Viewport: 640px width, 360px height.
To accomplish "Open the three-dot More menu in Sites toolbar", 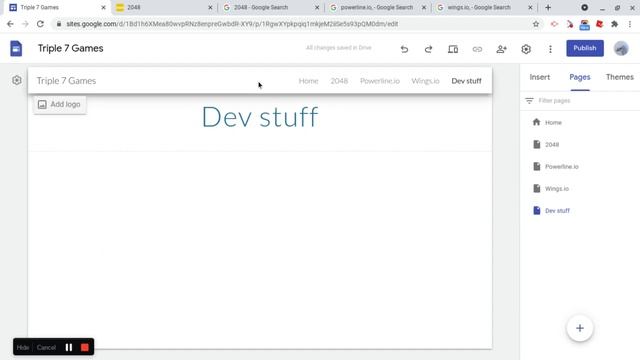I will tap(550, 49).
